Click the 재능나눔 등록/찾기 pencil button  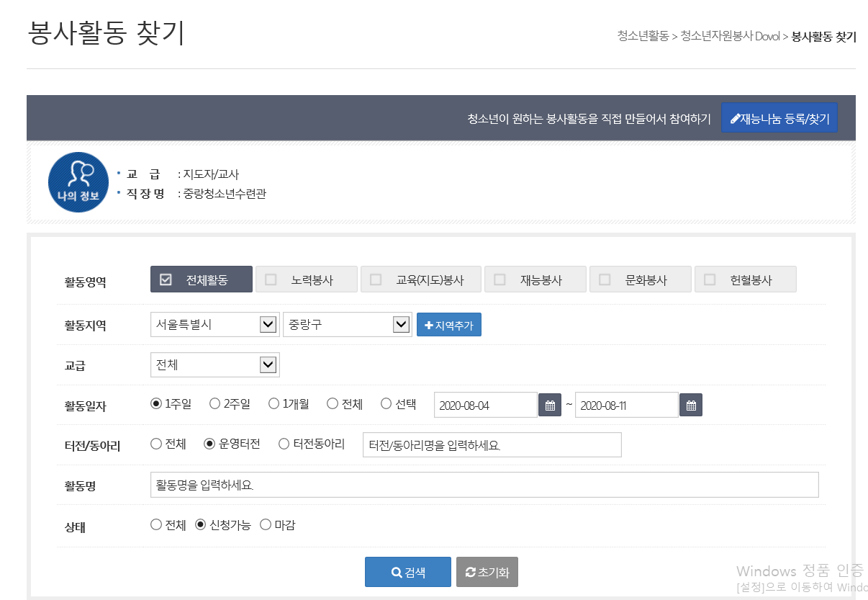[779, 118]
